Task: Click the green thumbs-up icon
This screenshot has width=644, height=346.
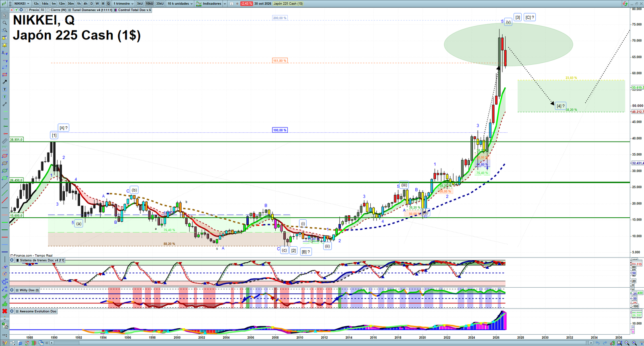Action: pos(4,304)
